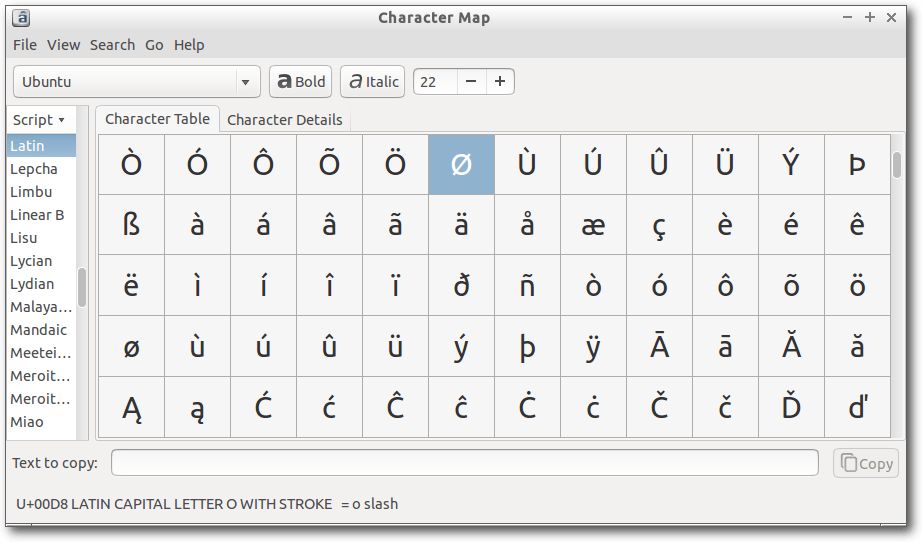Select the ç cedilla character cell
This screenshot has width=922, height=542.
point(659,225)
